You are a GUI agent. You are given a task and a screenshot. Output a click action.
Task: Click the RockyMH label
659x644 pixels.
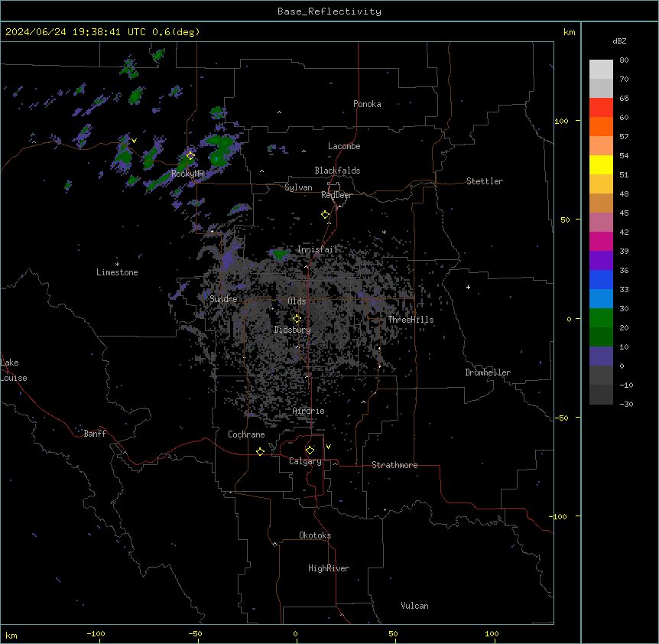pyautogui.click(x=187, y=174)
